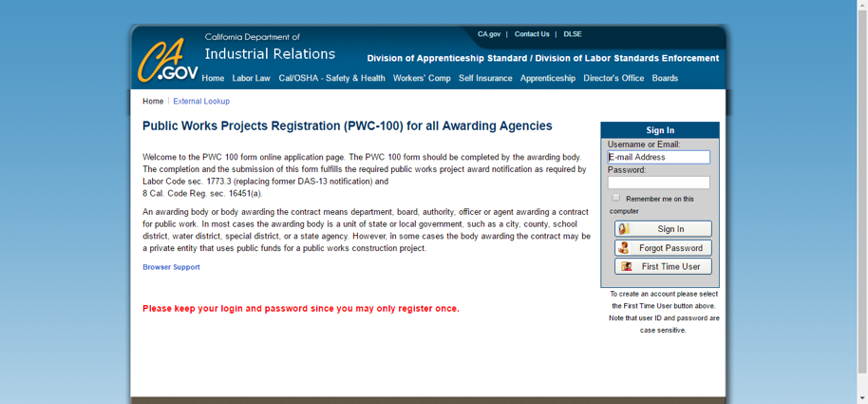Screen dimensions: 868x404
Task: Focus the Password field
Action: 659,183
